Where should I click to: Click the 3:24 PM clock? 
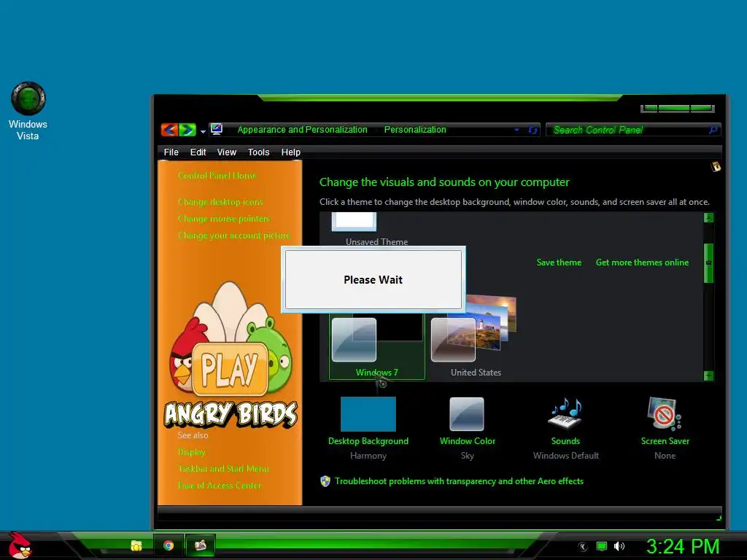coord(682,546)
